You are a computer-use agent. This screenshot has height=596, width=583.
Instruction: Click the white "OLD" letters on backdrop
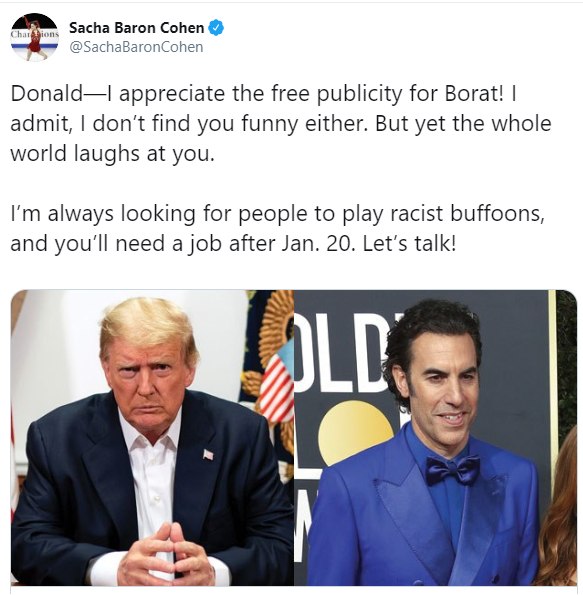point(340,353)
